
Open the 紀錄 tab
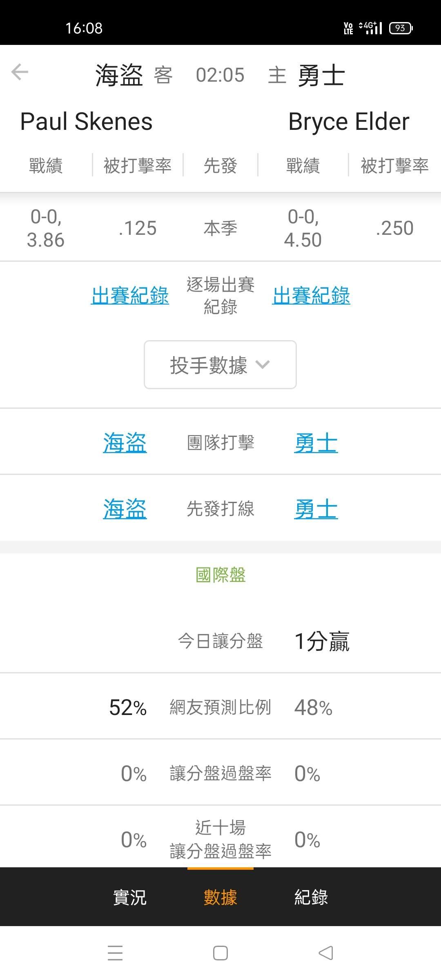coord(311,897)
